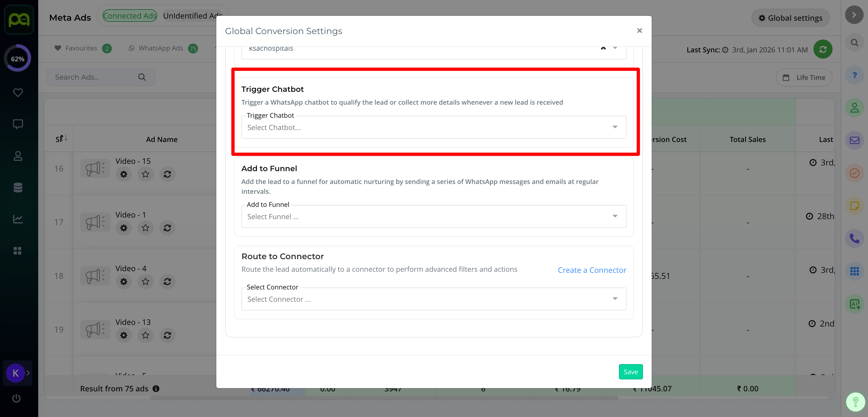This screenshot has width=868, height=417.
Task: Click the green sync refresh button
Action: [822, 50]
